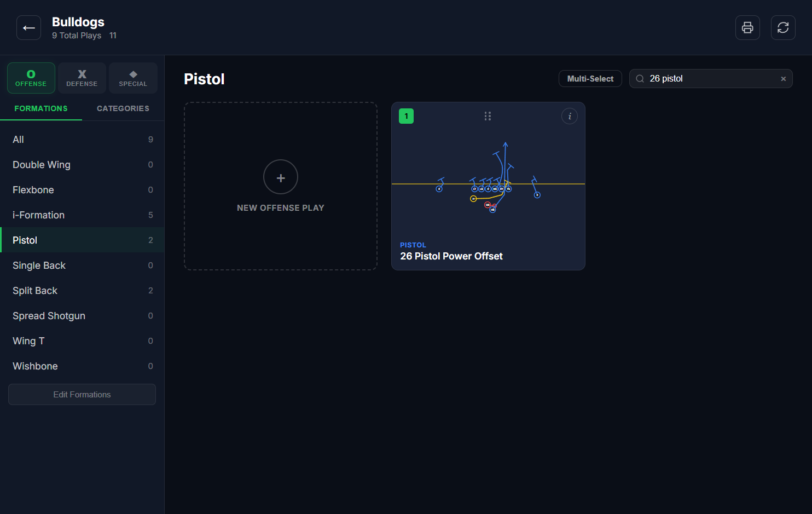
Task: Select the Flexbone formation
Action: click(x=82, y=190)
